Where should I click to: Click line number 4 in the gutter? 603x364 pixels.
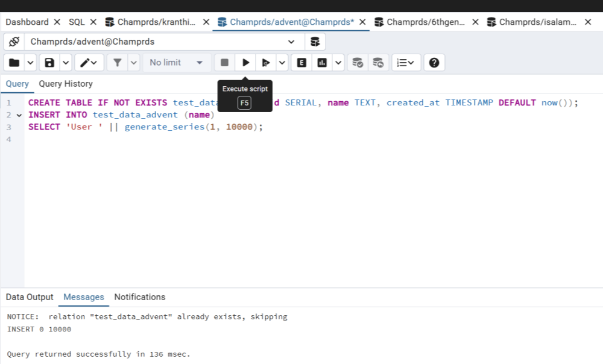[x=8, y=139]
